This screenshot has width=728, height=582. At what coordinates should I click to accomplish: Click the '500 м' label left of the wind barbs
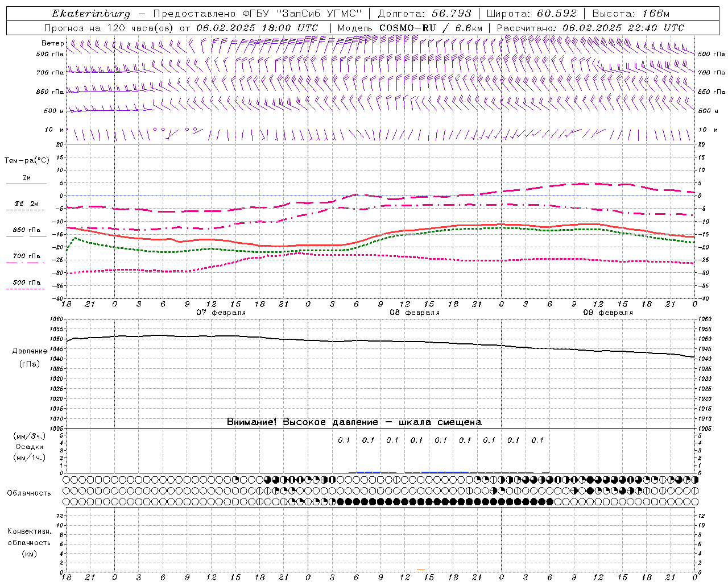tap(54, 111)
